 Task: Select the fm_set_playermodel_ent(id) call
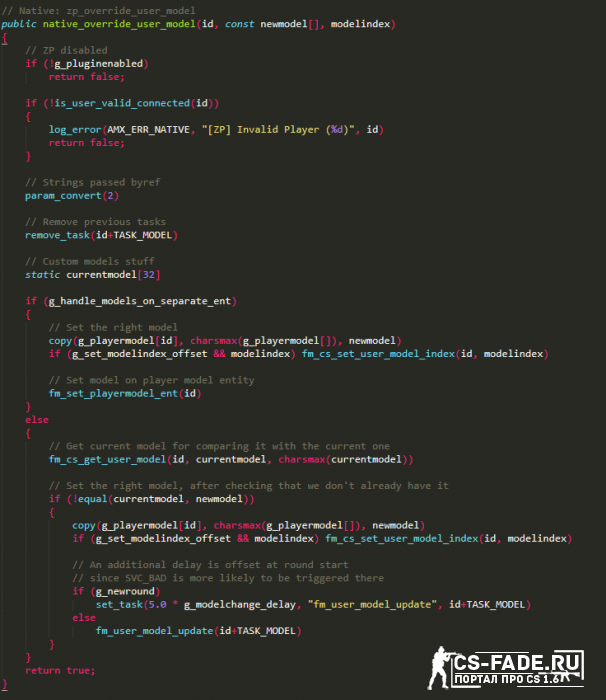pos(125,393)
